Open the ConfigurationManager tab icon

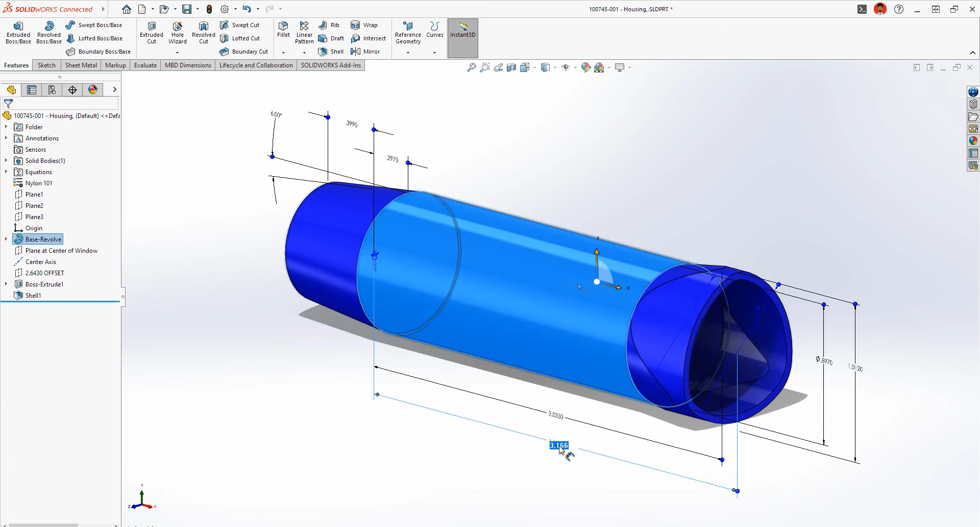point(52,90)
